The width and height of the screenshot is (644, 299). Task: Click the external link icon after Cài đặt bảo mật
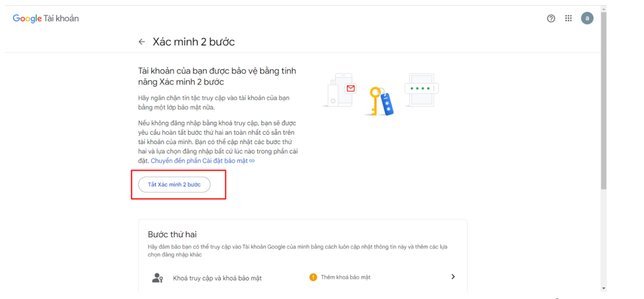[x=252, y=161]
